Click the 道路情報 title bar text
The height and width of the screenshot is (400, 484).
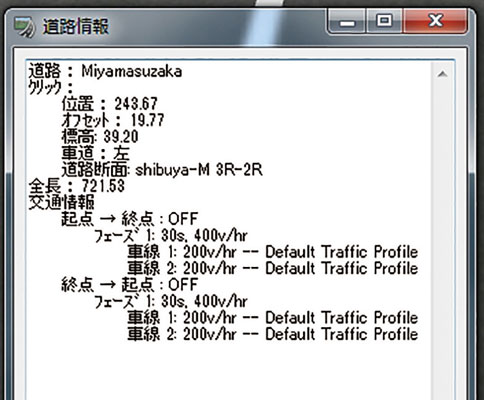pyautogui.click(x=76, y=26)
